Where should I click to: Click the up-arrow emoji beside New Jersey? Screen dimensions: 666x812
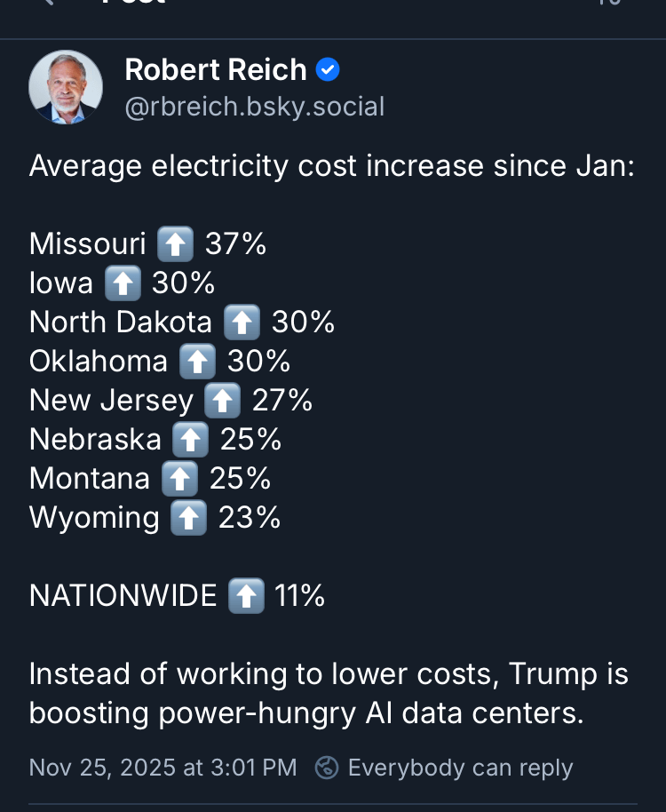tap(222, 400)
